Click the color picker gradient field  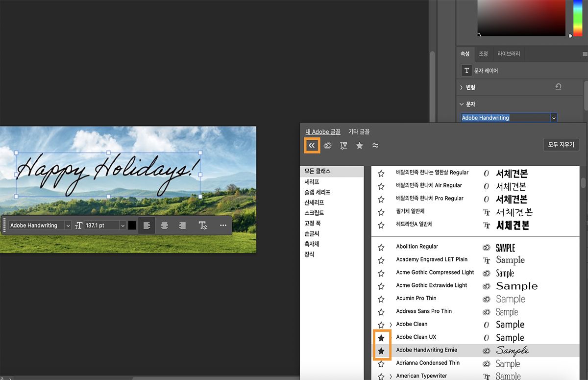[x=522, y=18]
